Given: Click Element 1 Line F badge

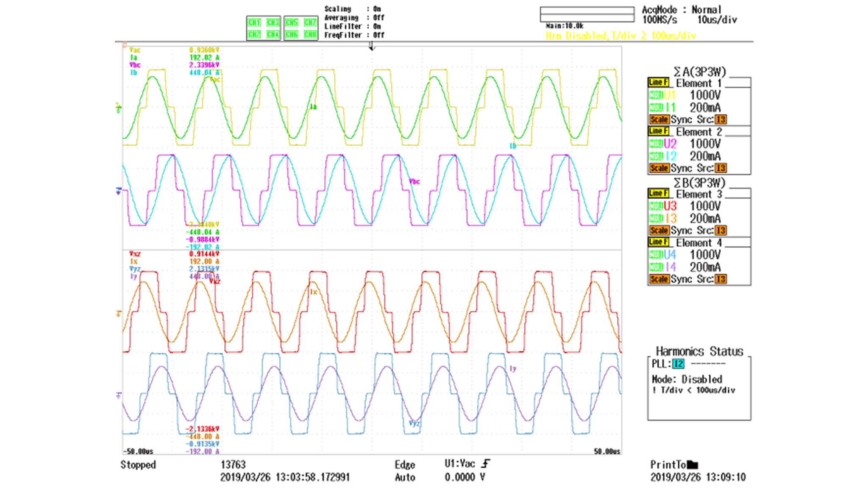Looking at the screenshot, I should point(658,82).
